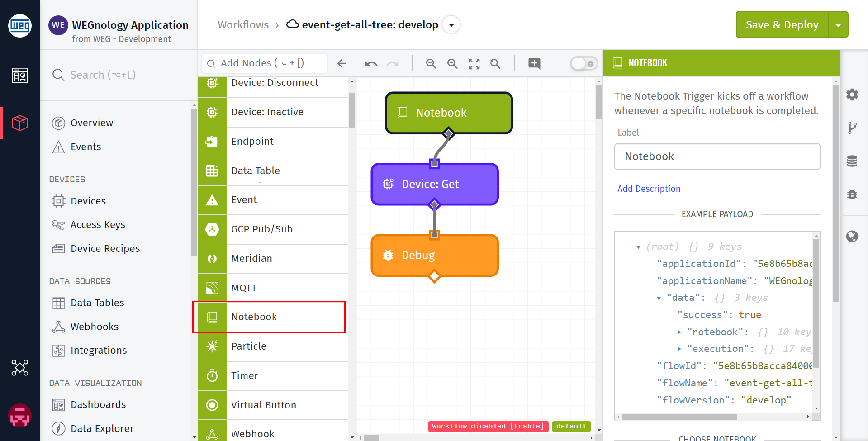This screenshot has width=868, height=441.
Task: Click the Enable workflow link
Action: [x=527, y=427]
